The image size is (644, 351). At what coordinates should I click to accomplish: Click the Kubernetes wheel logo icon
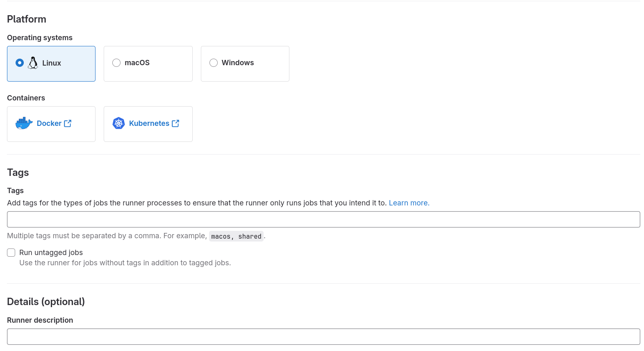pyautogui.click(x=118, y=123)
